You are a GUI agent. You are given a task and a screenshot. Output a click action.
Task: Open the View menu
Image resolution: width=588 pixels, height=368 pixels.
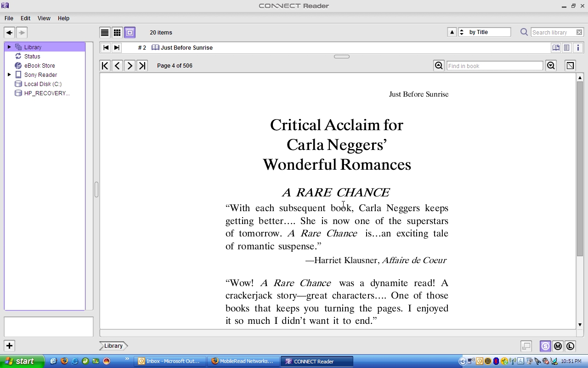(x=44, y=18)
